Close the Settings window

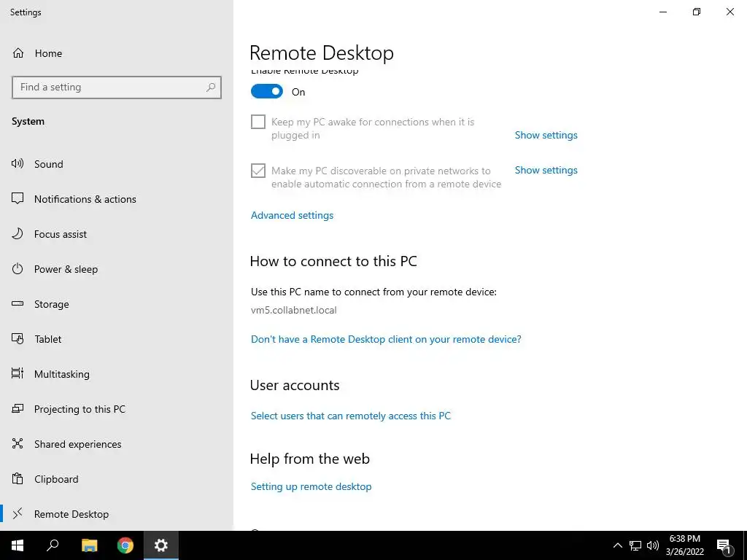tap(729, 12)
